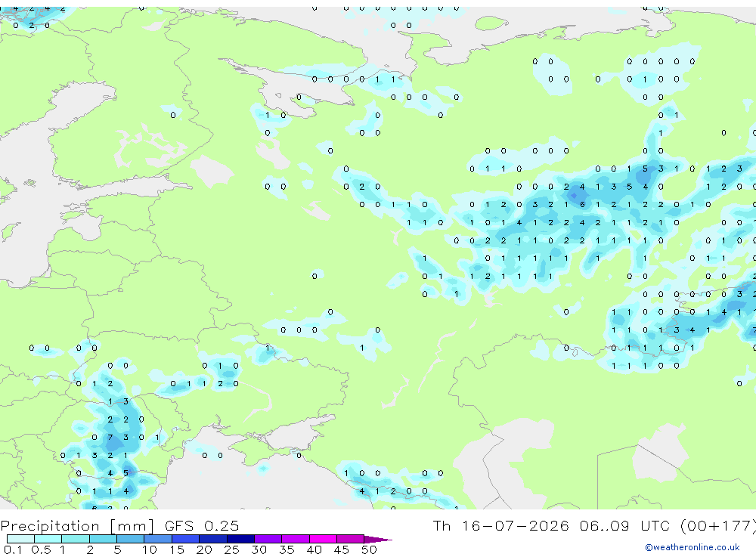Click the 'Precipitation [mm] GFS 0.25' title

click(x=119, y=526)
